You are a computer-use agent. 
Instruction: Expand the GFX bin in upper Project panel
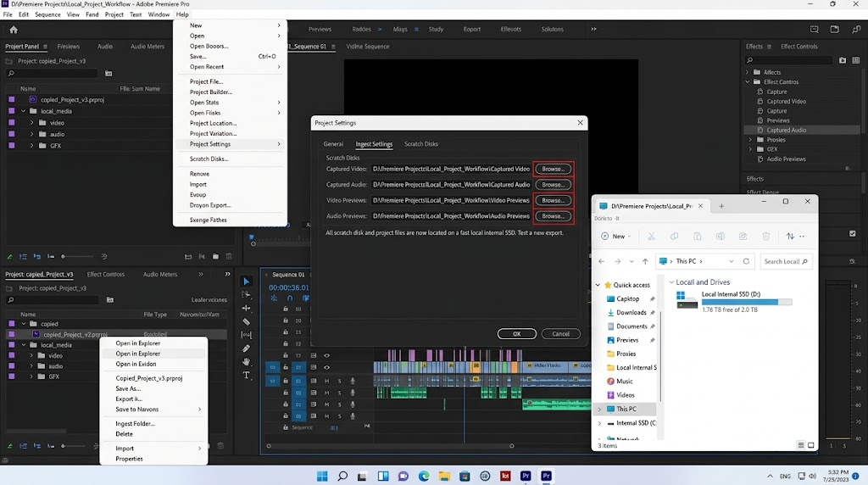31,146
